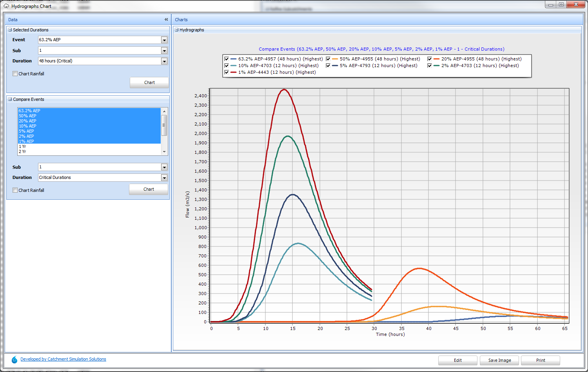
Task: Select 1 Yr in the events list
Action: pos(22,146)
